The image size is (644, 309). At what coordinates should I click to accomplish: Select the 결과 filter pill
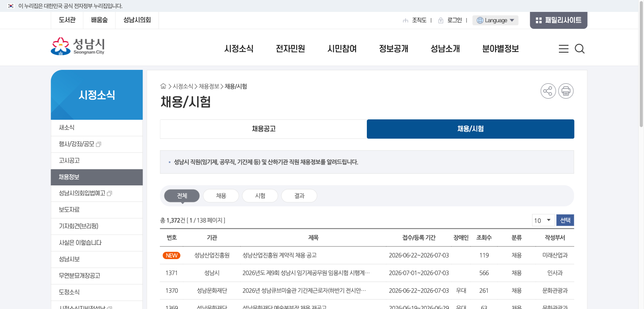coord(299,196)
